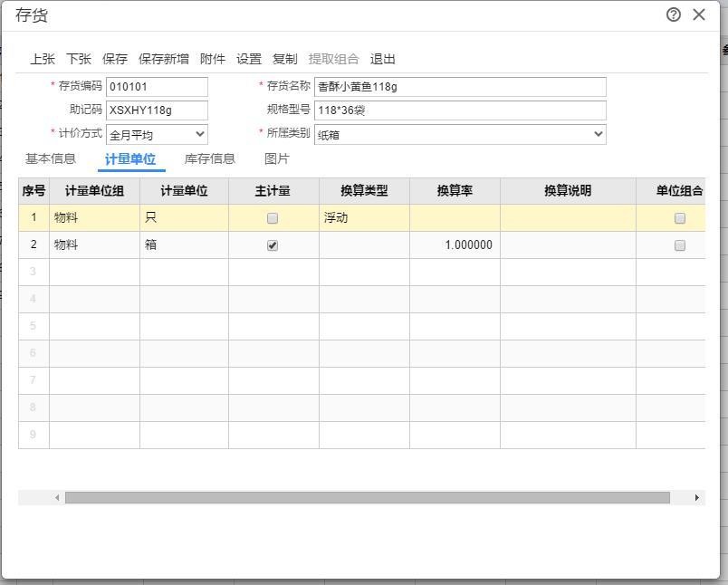
Task: Click row number 1 in the grid
Action: coord(34,217)
